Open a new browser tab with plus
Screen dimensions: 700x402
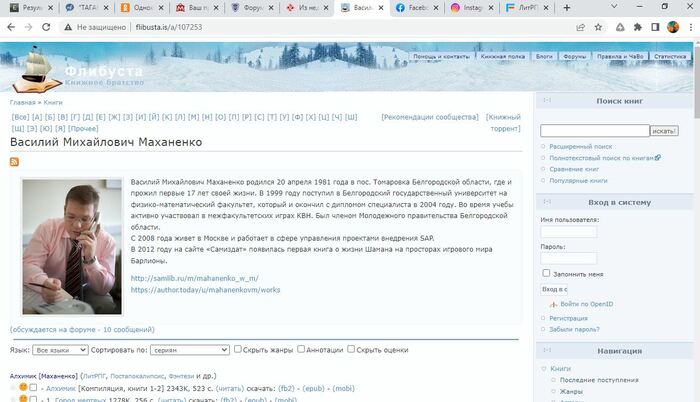coord(567,8)
